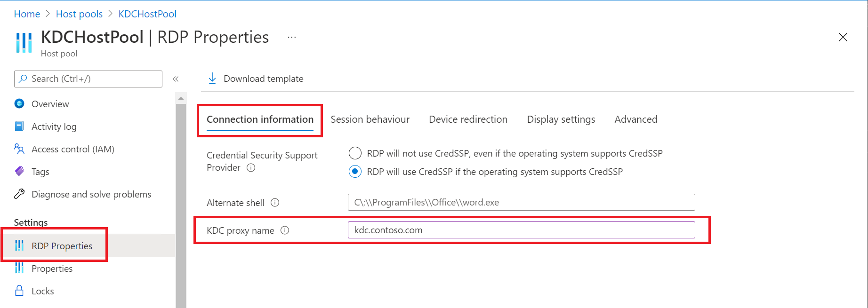Click the KDC proxy name info tooltip
This screenshot has height=308, width=868.
285,230
